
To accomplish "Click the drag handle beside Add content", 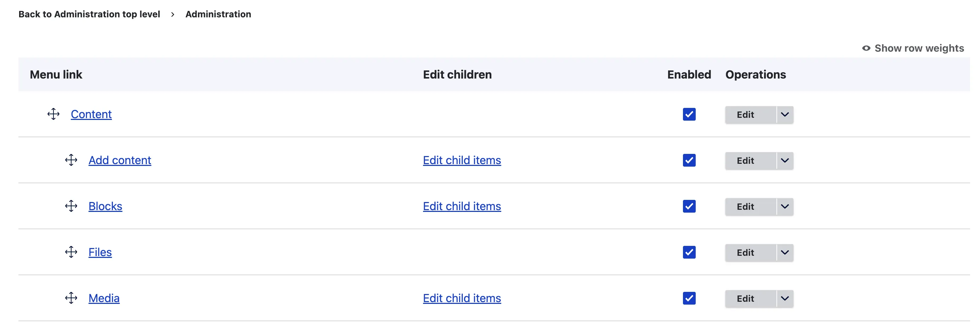I will click(72, 160).
